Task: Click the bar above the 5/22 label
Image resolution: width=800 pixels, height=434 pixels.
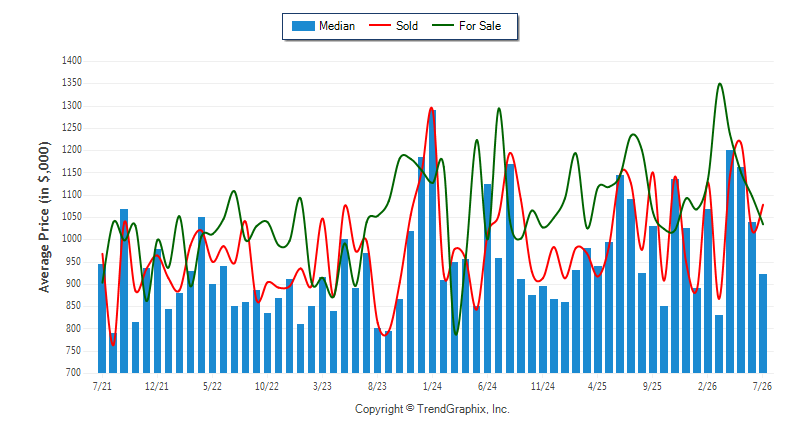Action: 212,328
